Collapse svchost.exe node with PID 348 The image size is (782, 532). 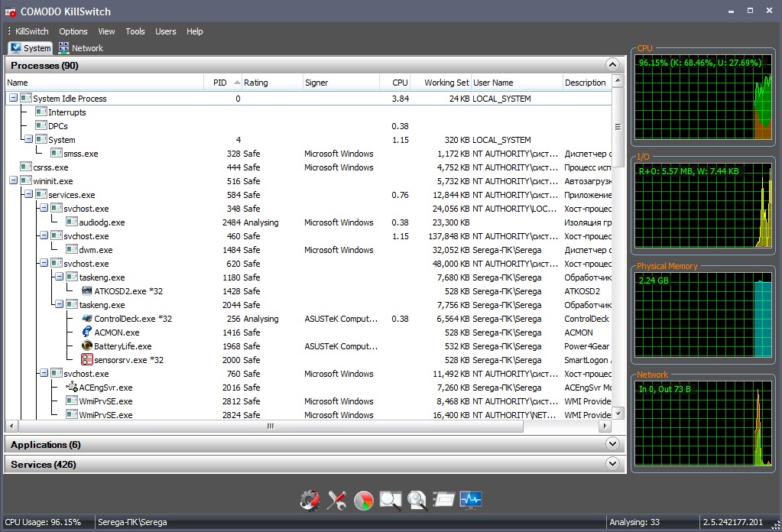point(44,208)
